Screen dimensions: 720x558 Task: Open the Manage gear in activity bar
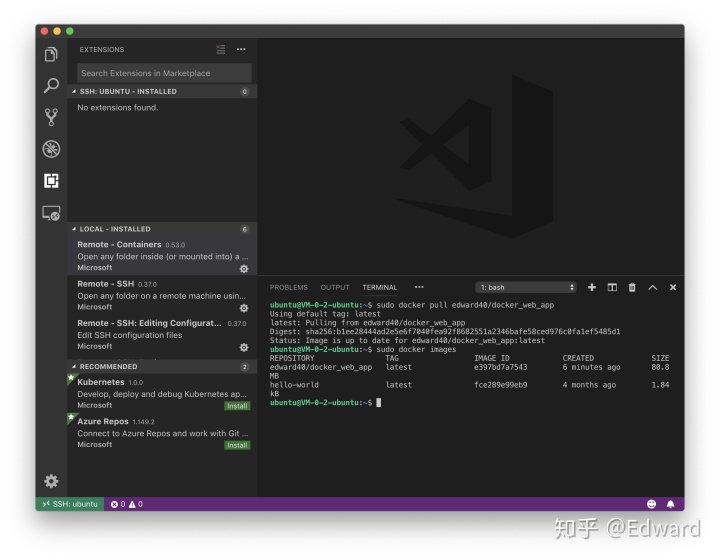[51, 481]
